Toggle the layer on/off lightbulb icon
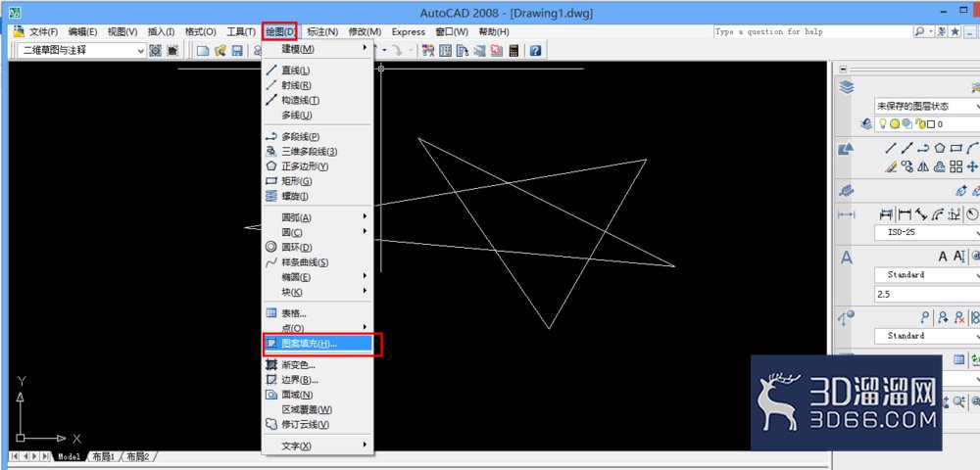This screenshot has width=980, height=470. 883,123
